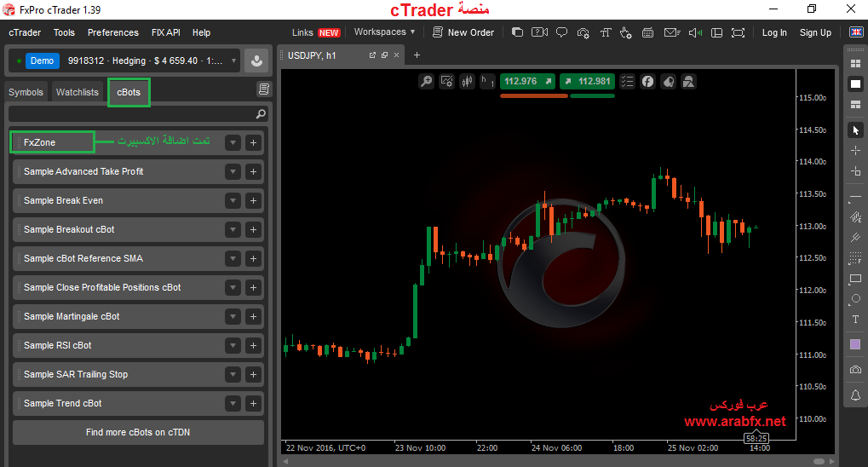Expand Sample Trend cBot dropdown arrow
868x467 pixels.
click(x=233, y=403)
